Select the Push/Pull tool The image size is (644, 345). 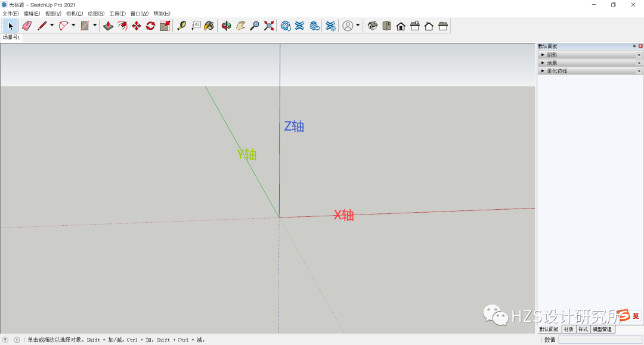(109, 26)
